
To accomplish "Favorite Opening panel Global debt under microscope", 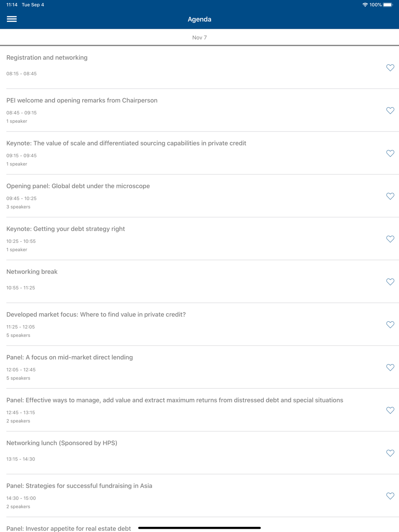I will [x=390, y=196].
